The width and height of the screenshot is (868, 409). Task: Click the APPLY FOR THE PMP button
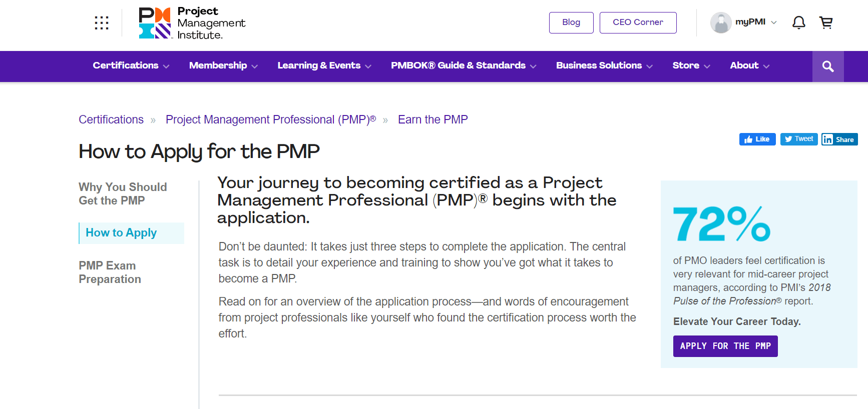[725, 346]
